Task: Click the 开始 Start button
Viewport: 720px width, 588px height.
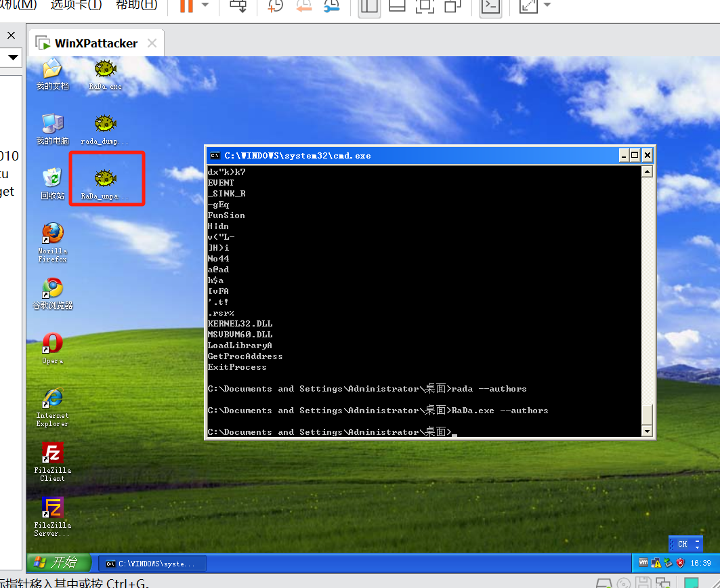Action: coord(59,562)
